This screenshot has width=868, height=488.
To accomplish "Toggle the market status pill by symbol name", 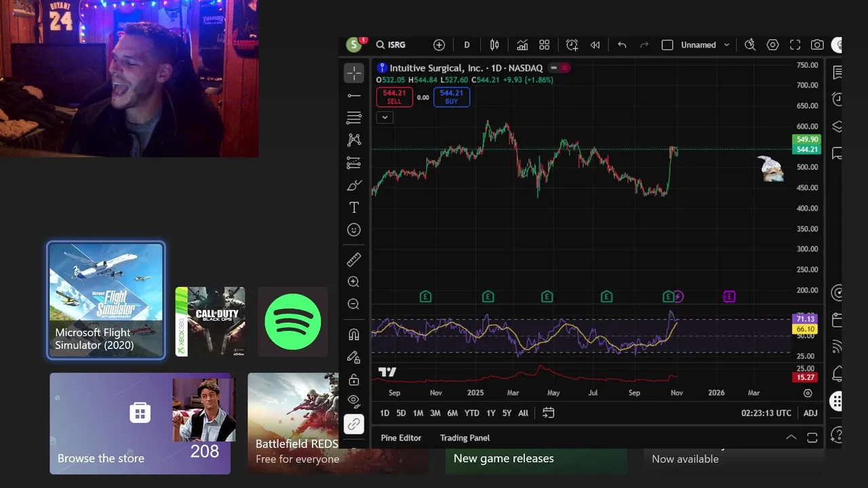I will [x=559, y=68].
